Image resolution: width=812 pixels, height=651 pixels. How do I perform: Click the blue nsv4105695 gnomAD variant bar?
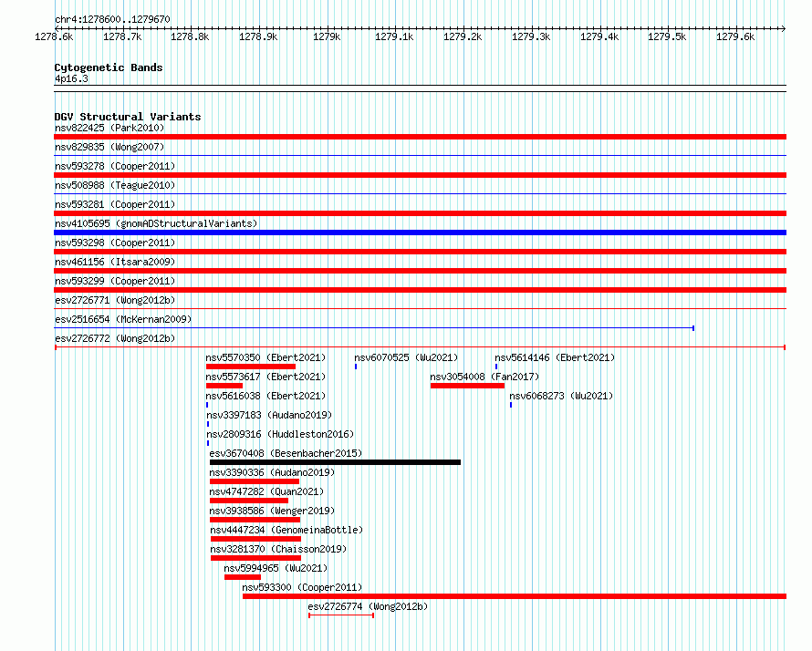[420, 232]
